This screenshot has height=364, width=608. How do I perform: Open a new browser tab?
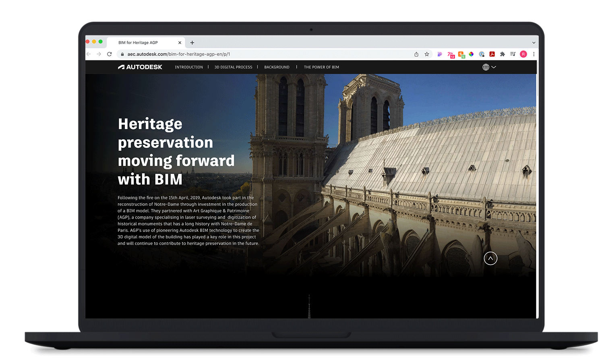[x=192, y=43]
